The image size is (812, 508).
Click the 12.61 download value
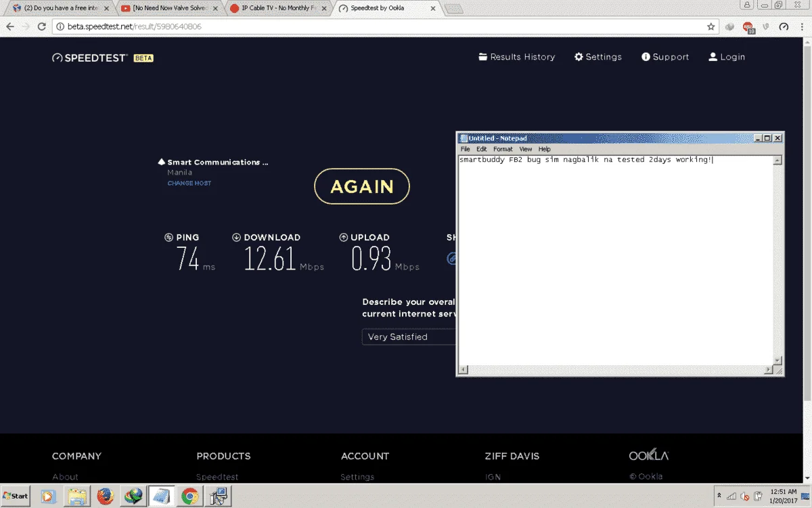pyautogui.click(x=270, y=259)
